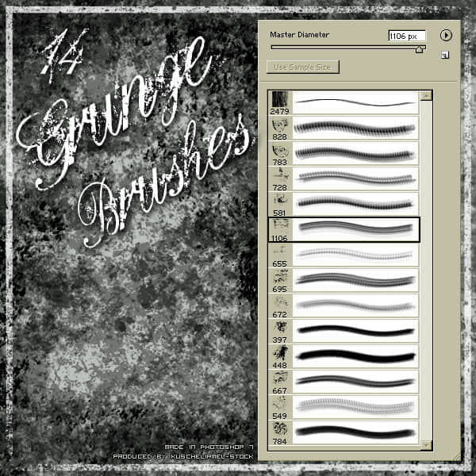This screenshot has height=476, width=476.
Task: Select the 672 brush preset
Action: [344, 306]
